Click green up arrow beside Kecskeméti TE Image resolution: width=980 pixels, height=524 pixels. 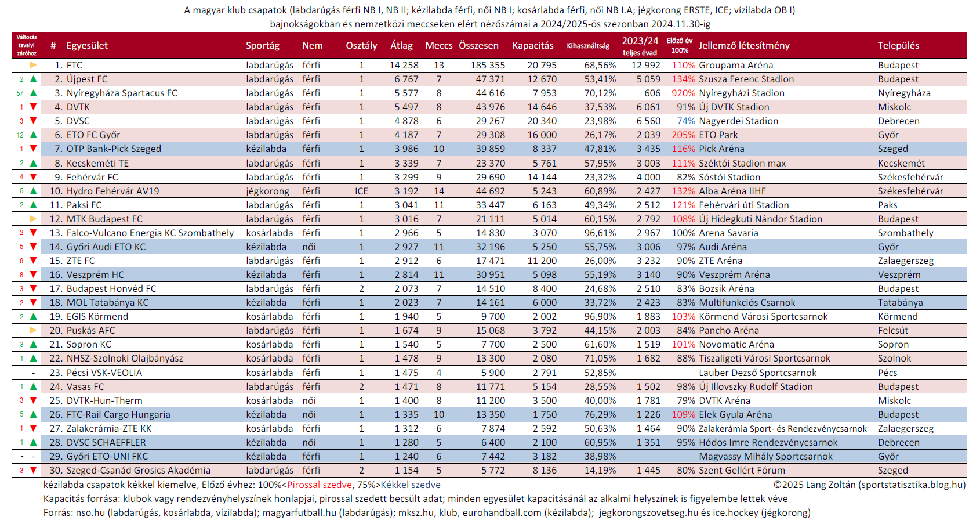pyautogui.click(x=33, y=163)
